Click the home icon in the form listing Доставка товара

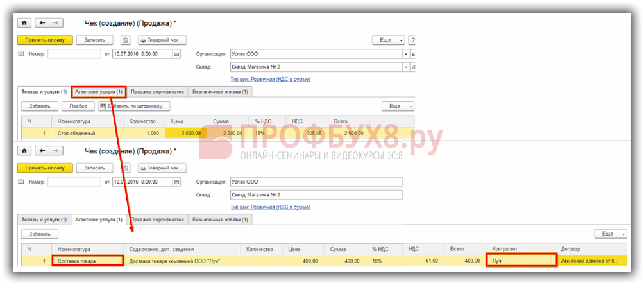tap(24, 151)
